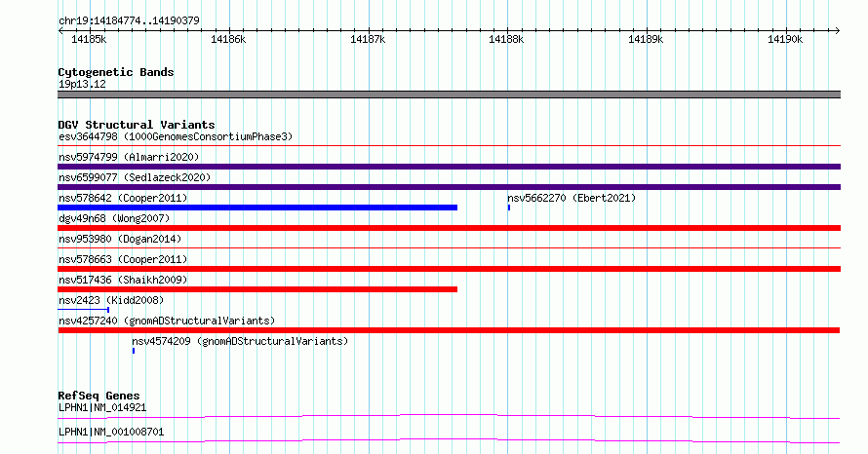Select the nsv578663 (Cooper2011) red bar
Image resolution: width=868 pixels, height=454 pixels.
point(449,269)
